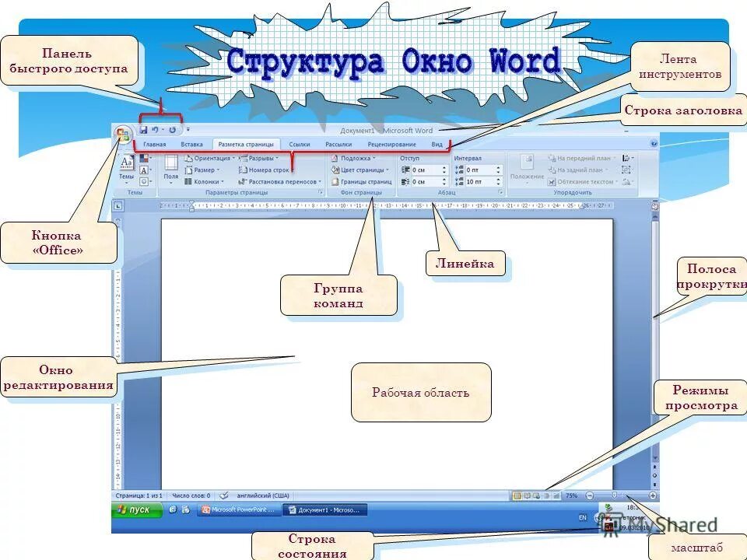Click На задний план button
This screenshot has height=560, width=747.
coord(578,170)
